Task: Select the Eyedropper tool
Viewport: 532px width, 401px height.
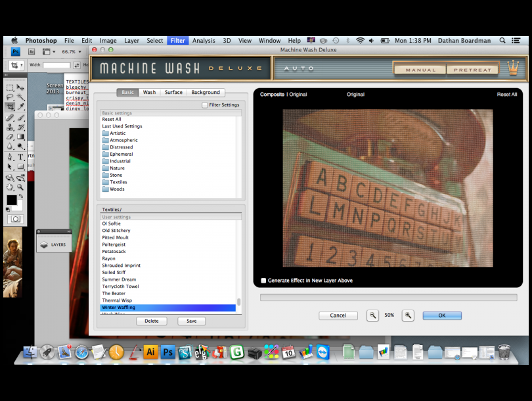Action: click(x=20, y=107)
